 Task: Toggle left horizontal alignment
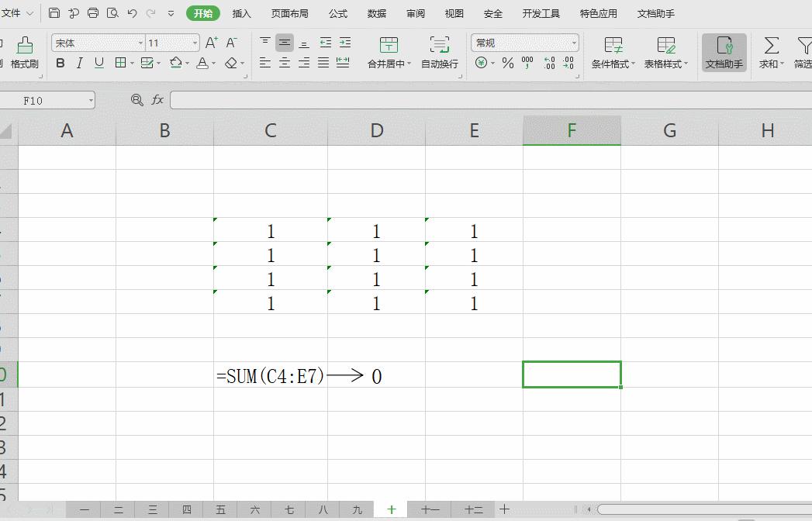(264, 63)
